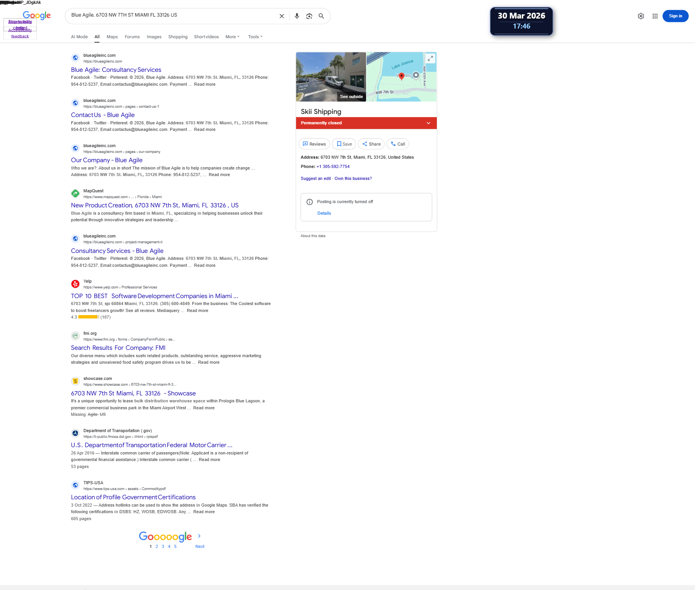700x590 pixels.
Task: Open Contact Us - Blue Agile result
Action: coord(103,115)
